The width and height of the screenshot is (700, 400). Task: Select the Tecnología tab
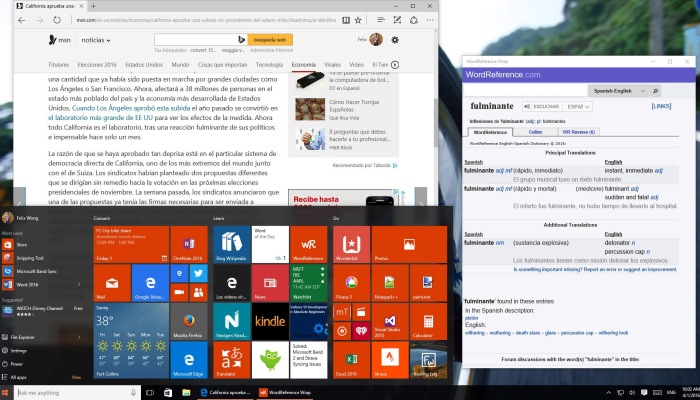tap(269, 65)
